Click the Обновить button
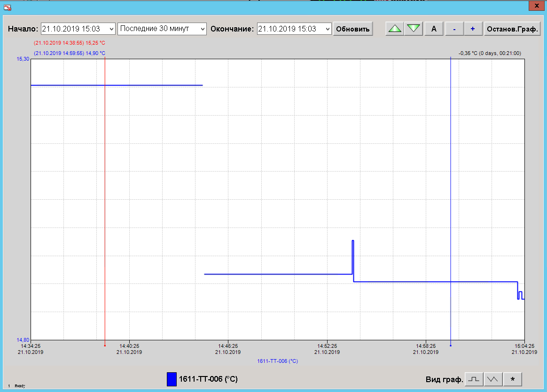547x392 pixels. (x=353, y=29)
